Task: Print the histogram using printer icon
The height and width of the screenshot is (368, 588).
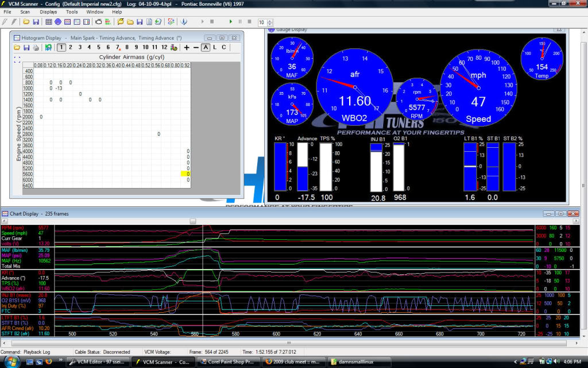Action: click(36, 47)
